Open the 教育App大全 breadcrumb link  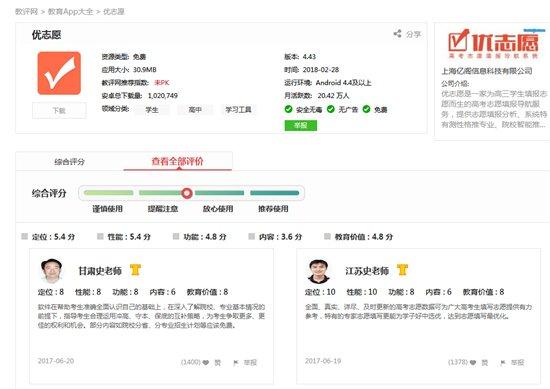pyautogui.click(x=70, y=12)
